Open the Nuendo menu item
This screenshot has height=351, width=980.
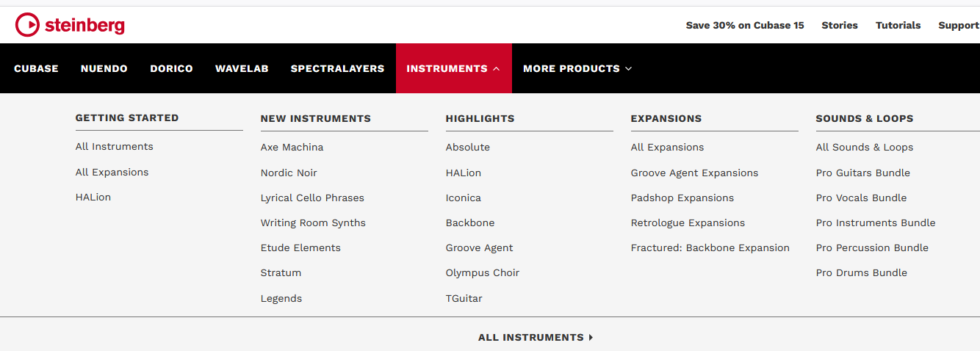coord(104,68)
